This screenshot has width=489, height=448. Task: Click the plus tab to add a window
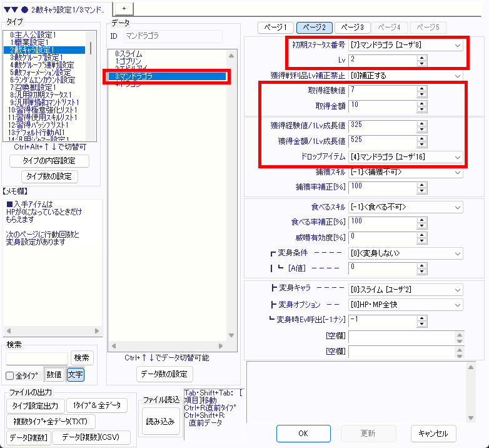click(x=124, y=7)
